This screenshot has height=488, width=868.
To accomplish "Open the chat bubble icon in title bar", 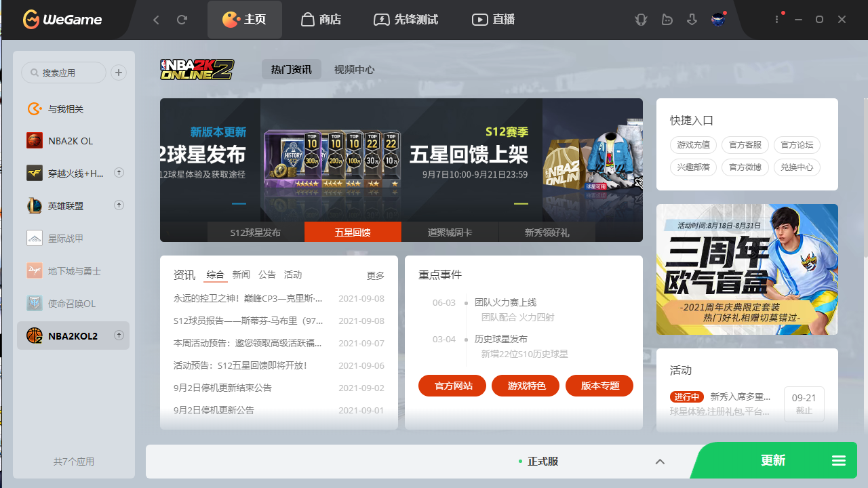I will pyautogui.click(x=667, y=20).
